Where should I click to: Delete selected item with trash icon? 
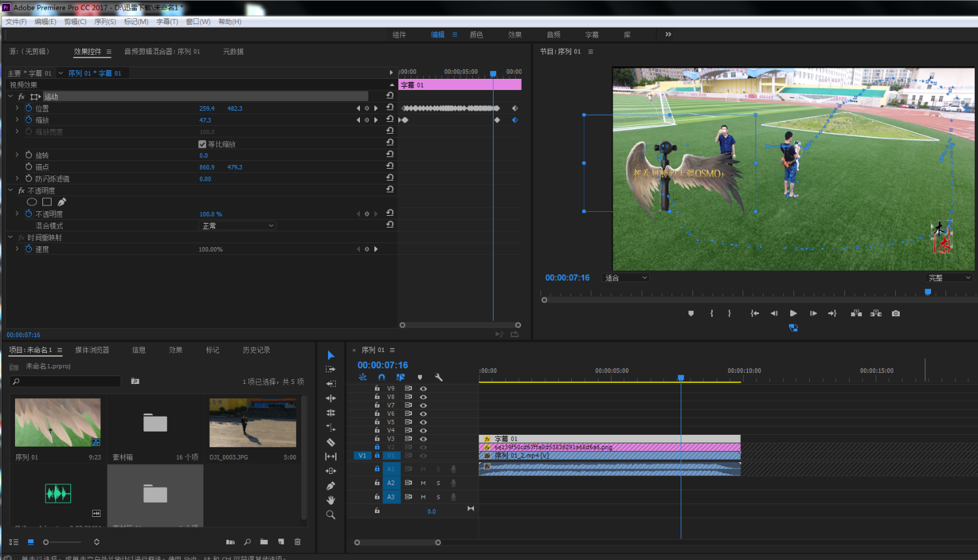coord(298,542)
